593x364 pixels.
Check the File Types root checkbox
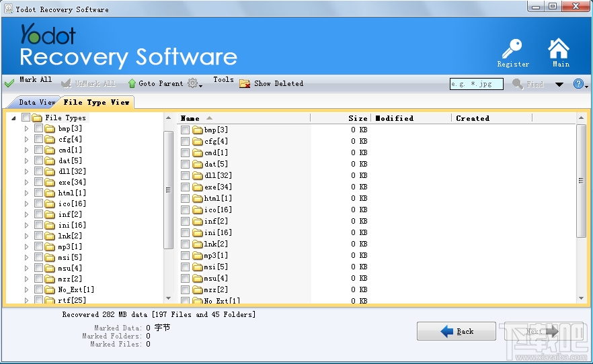[26, 118]
